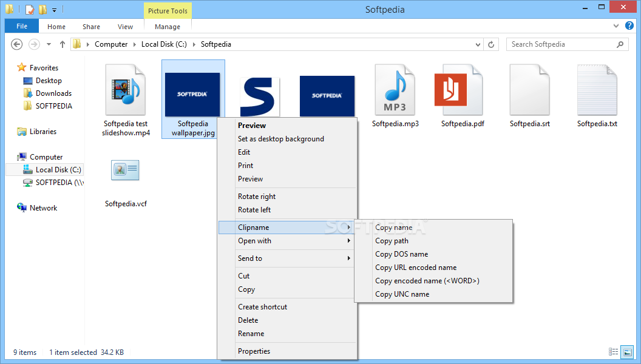641x364 pixels.
Task: Switch to the Home ribbon tab
Action: point(56,27)
